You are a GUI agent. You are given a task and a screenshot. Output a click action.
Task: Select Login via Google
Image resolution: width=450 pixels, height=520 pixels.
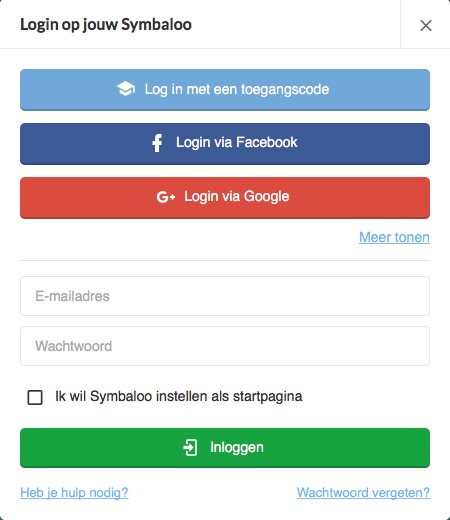[225, 197]
